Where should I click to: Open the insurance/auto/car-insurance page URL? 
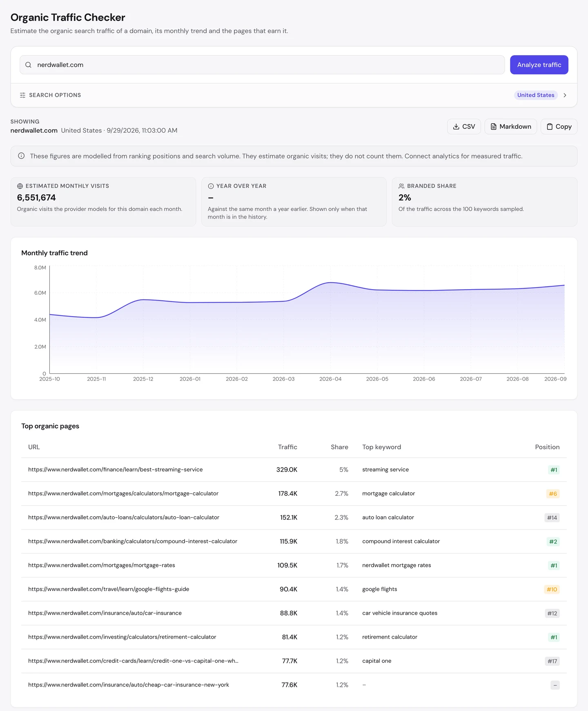point(105,613)
